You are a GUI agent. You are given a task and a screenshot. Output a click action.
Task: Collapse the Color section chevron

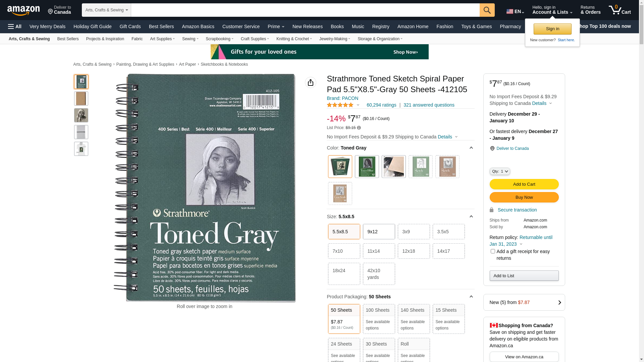click(471, 148)
